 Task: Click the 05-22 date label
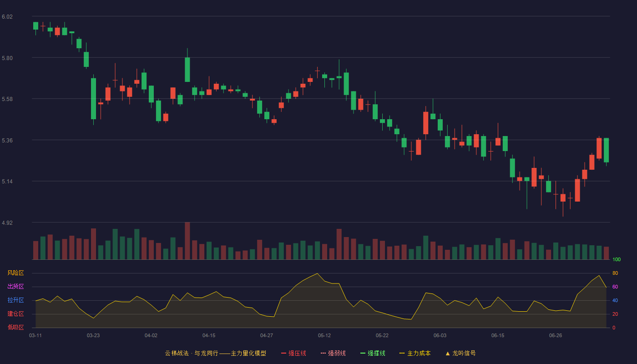[x=382, y=335]
